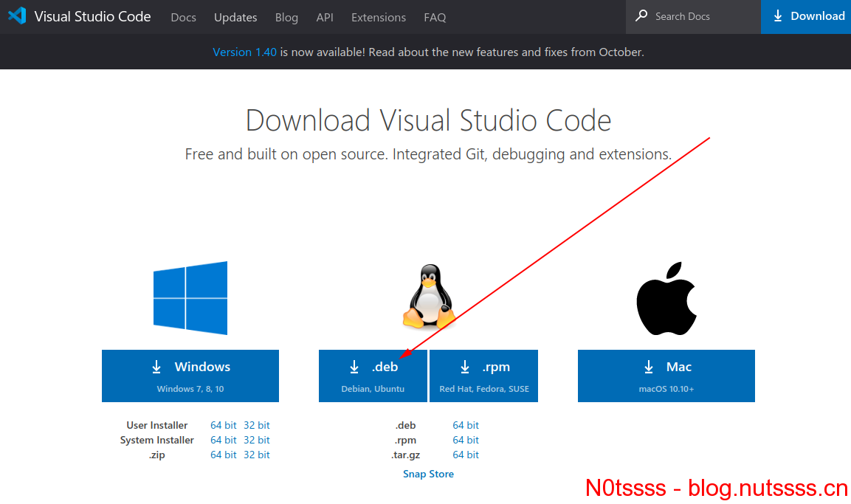Open the API navigation item

[325, 18]
